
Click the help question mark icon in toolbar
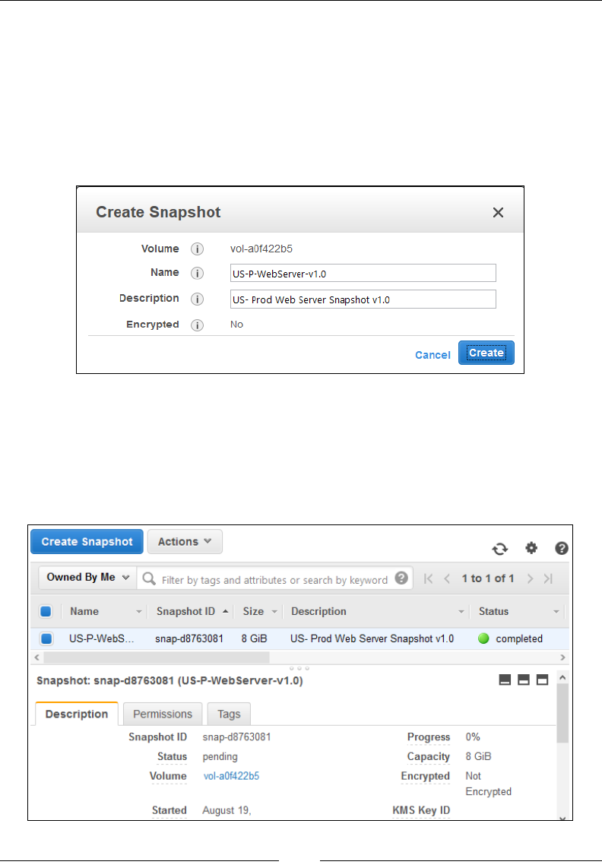[x=562, y=548]
